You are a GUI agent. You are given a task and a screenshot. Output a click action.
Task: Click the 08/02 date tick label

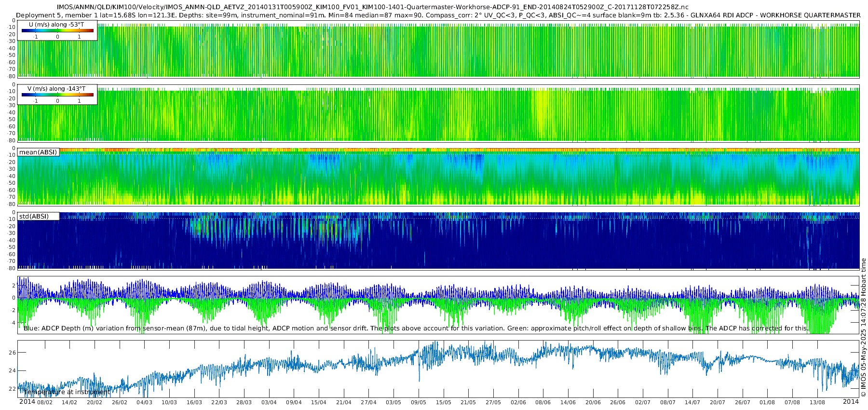pos(45,402)
